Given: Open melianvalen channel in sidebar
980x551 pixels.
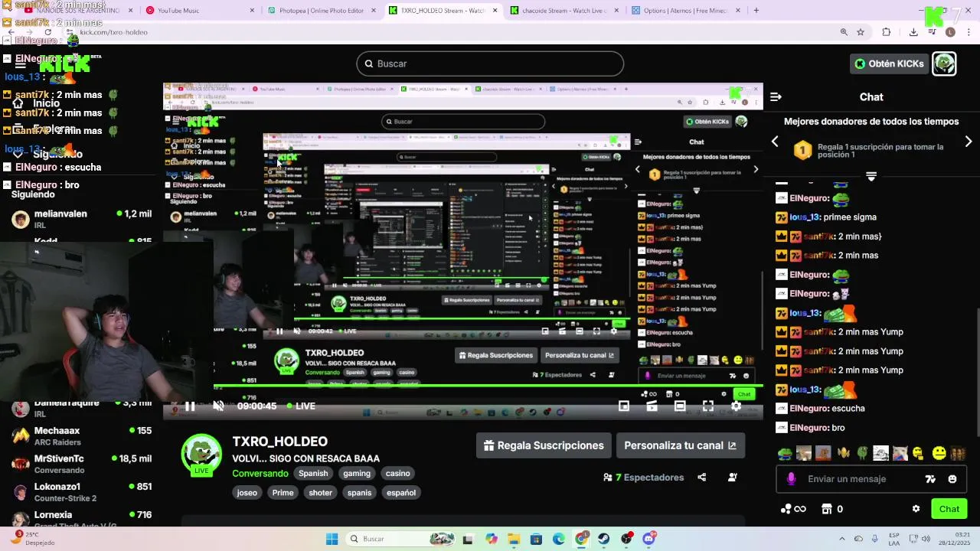Looking at the screenshot, I should (x=82, y=219).
